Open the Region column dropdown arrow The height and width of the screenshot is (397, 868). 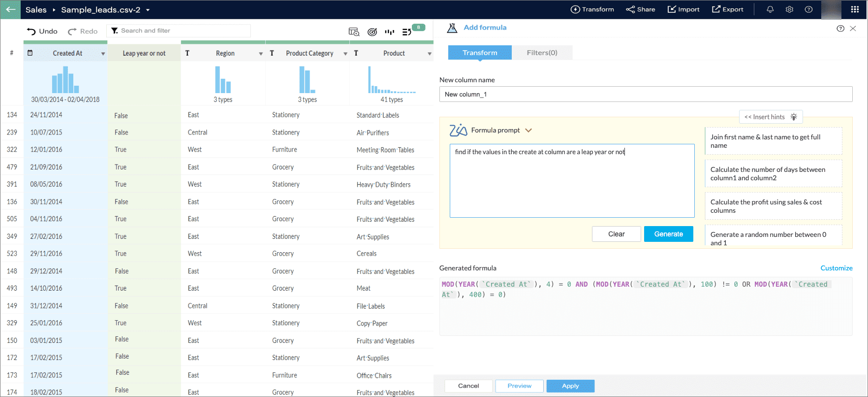(261, 54)
